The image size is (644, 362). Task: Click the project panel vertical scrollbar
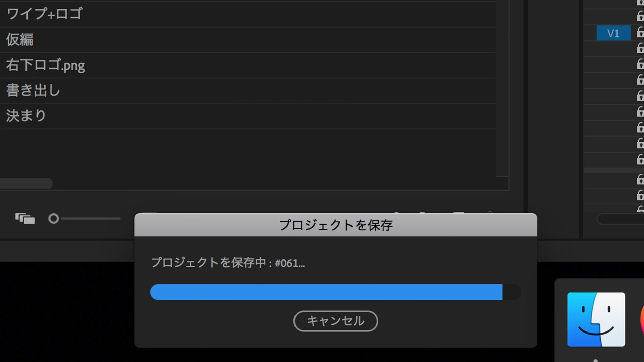(x=502, y=88)
